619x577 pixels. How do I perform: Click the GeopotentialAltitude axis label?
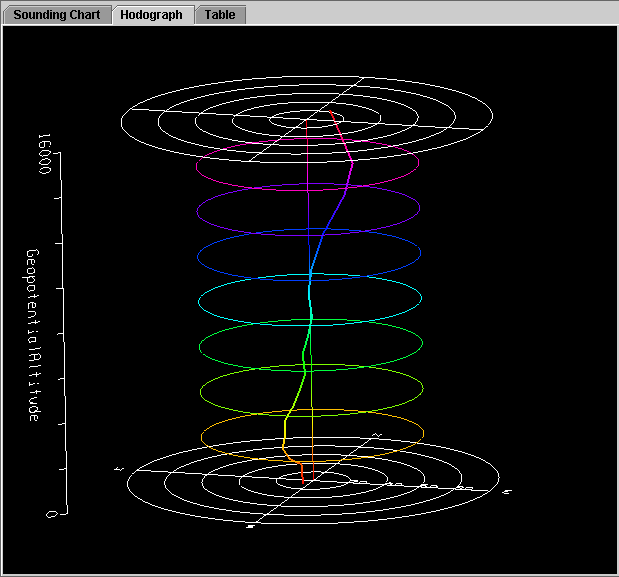point(33,334)
